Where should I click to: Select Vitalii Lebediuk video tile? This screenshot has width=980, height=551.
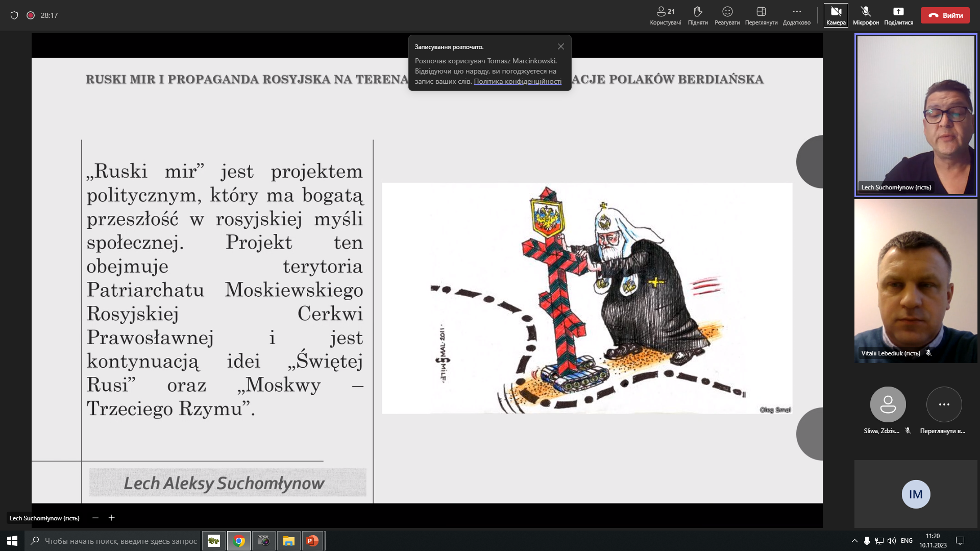point(916,281)
